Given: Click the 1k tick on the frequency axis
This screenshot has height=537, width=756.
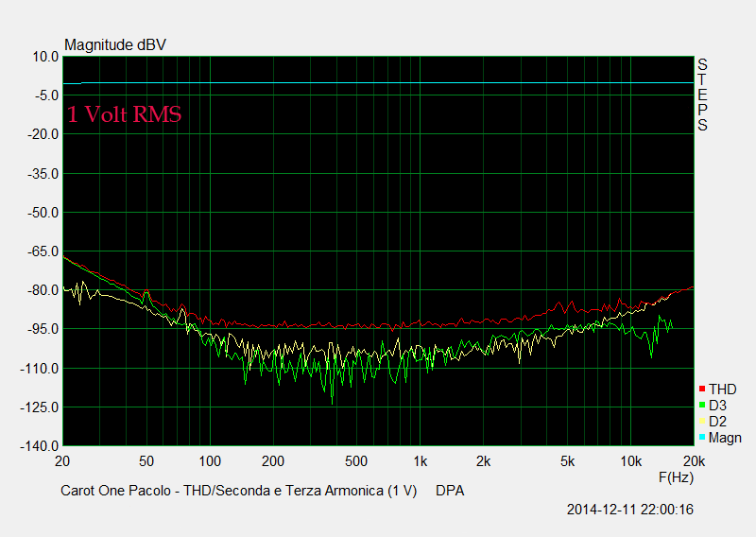Looking at the screenshot, I should (x=421, y=461).
